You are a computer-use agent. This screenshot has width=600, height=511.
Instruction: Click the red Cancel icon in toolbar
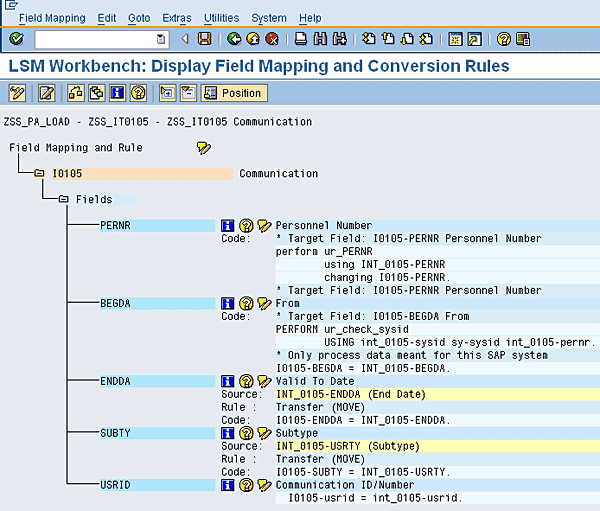pos(271,39)
